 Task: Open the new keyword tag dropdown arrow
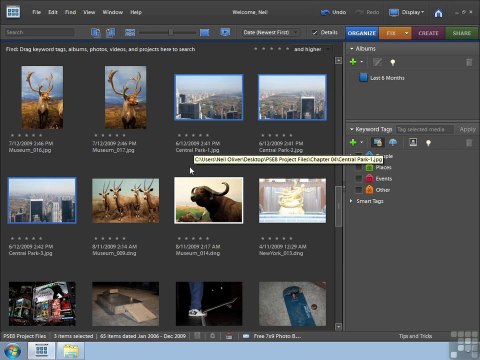click(x=362, y=143)
